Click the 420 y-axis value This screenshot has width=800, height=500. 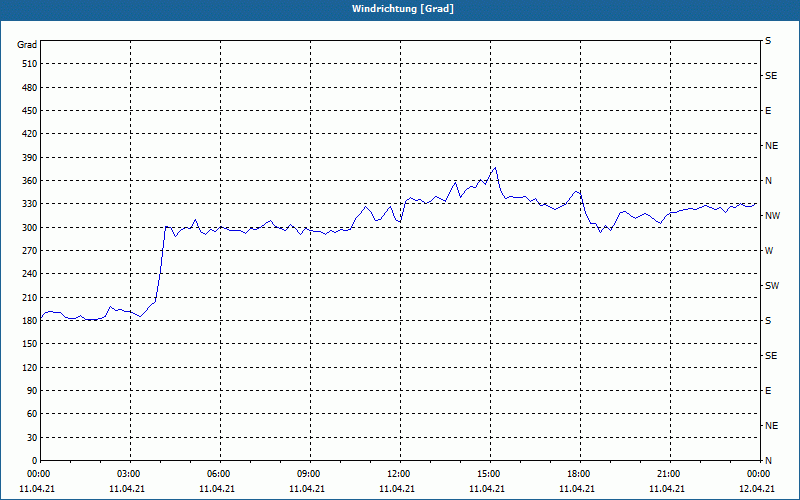(x=30, y=134)
